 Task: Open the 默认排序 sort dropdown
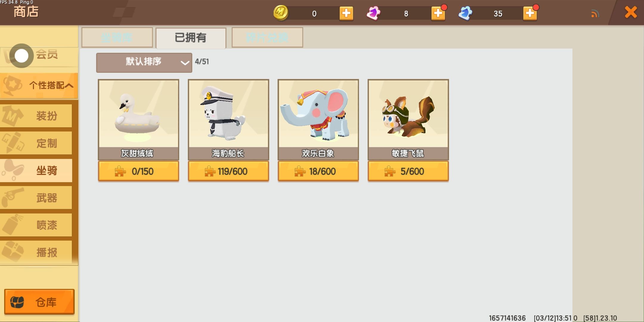pyautogui.click(x=144, y=63)
